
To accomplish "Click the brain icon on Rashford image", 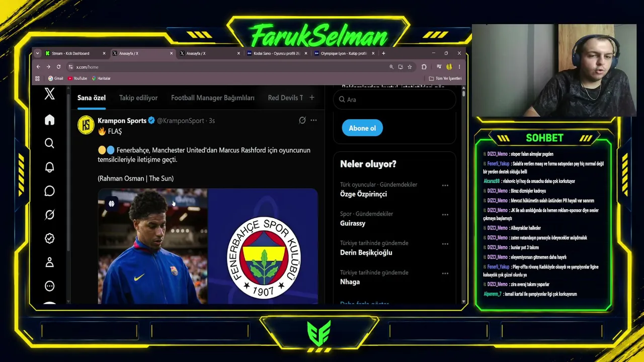I will click(112, 204).
